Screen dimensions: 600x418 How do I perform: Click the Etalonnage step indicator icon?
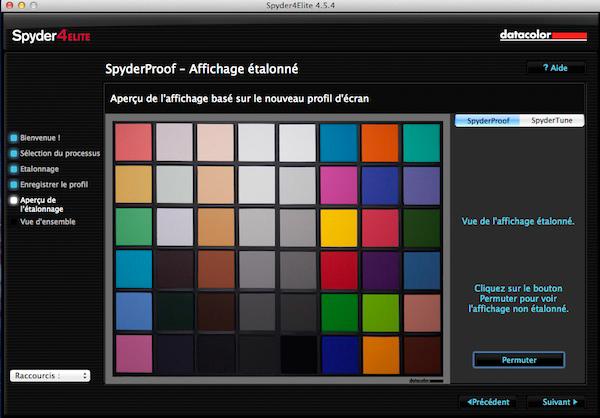(13, 169)
